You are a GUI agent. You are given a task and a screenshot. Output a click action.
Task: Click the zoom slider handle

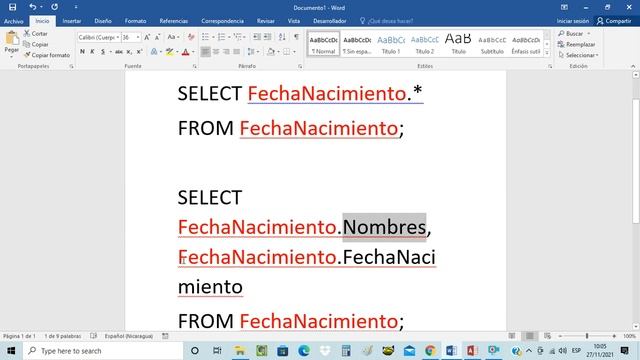click(587, 336)
